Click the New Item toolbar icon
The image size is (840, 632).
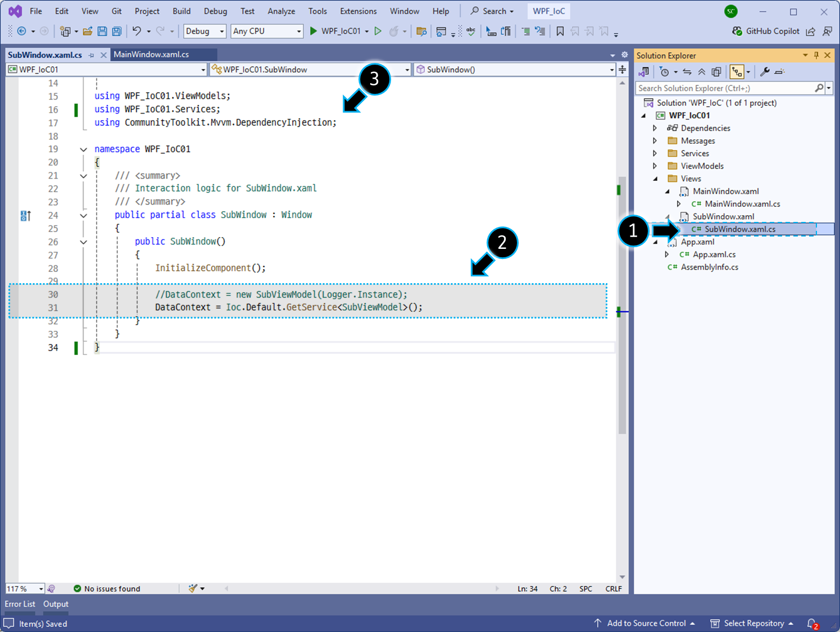click(x=65, y=31)
